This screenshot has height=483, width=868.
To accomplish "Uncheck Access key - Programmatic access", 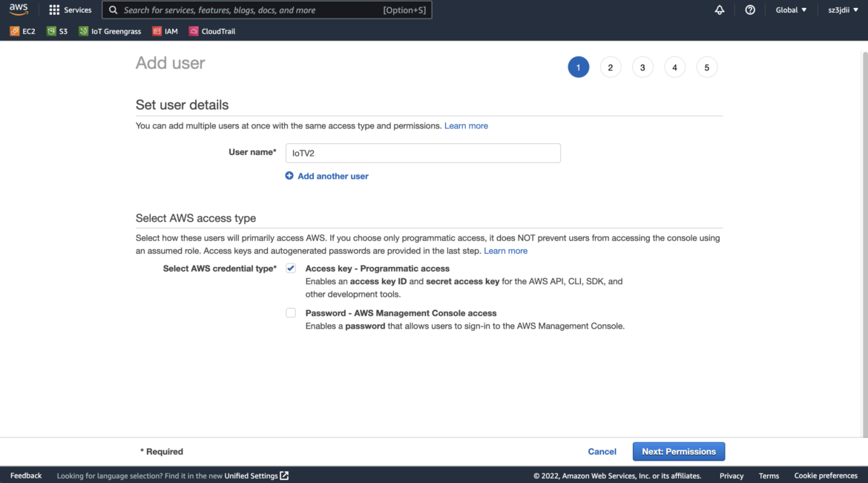I will pos(291,268).
